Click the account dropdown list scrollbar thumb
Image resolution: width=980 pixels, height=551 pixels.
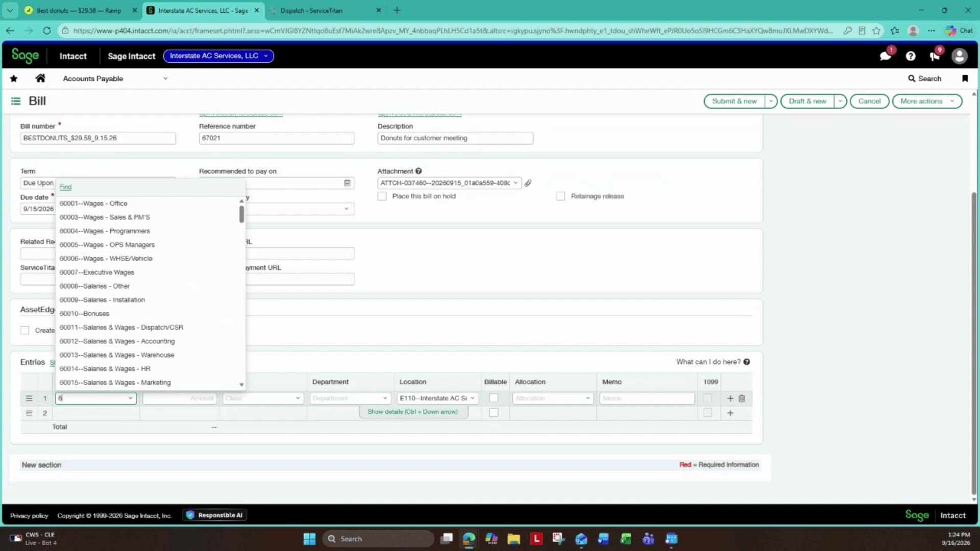pos(241,214)
